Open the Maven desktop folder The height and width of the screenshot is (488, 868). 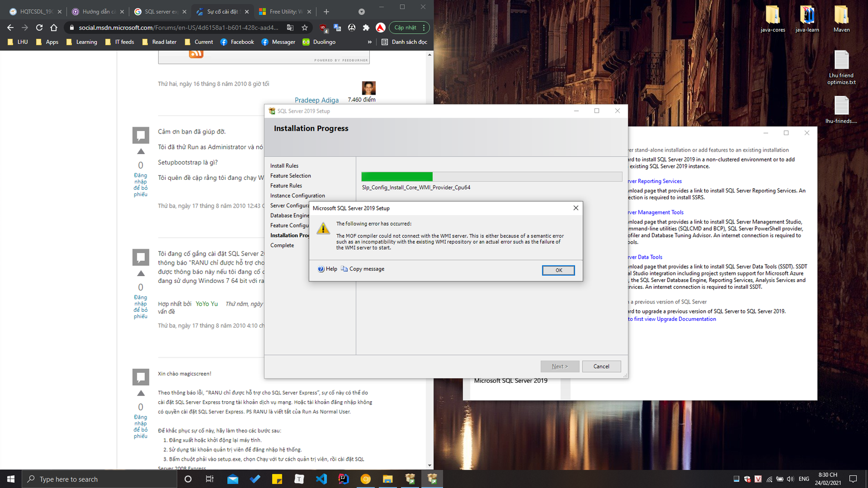pos(842,19)
